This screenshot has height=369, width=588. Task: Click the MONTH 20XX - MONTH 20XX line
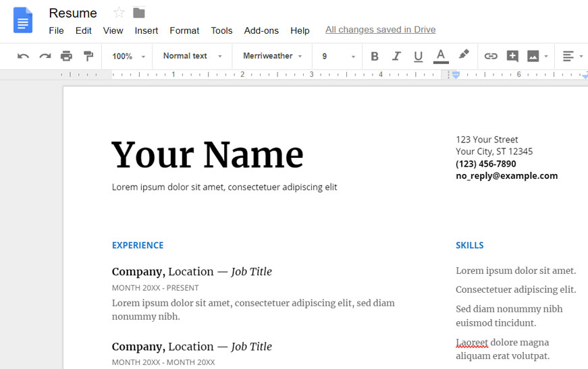click(x=163, y=362)
